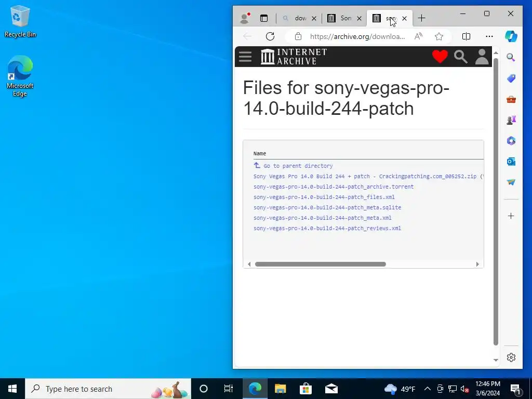This screenshot has height=399, width=532.
Task: Activate Read aloud icon
Action: 418,36
